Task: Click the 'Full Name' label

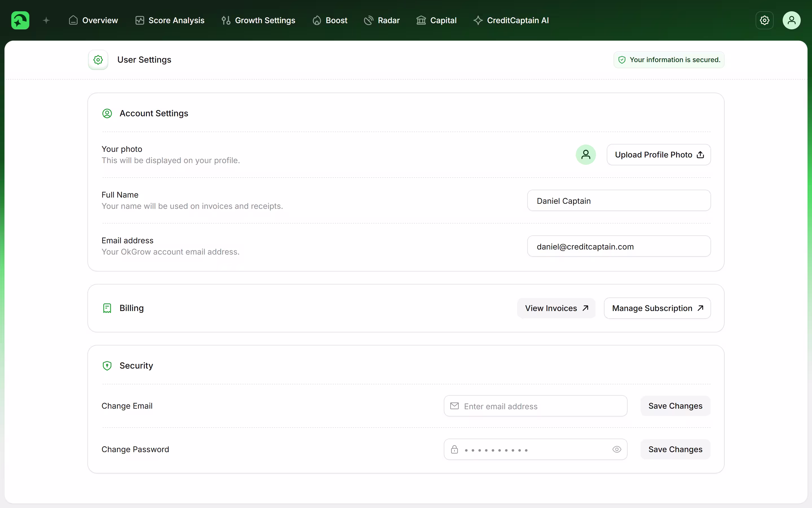Action: pos(120,194)
